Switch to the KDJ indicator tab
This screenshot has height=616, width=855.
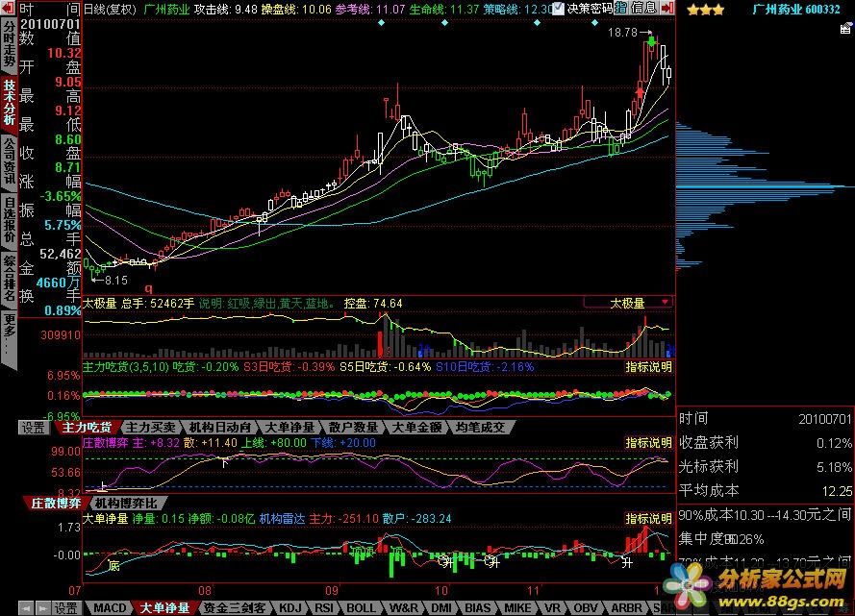click(x=290, y=607)
